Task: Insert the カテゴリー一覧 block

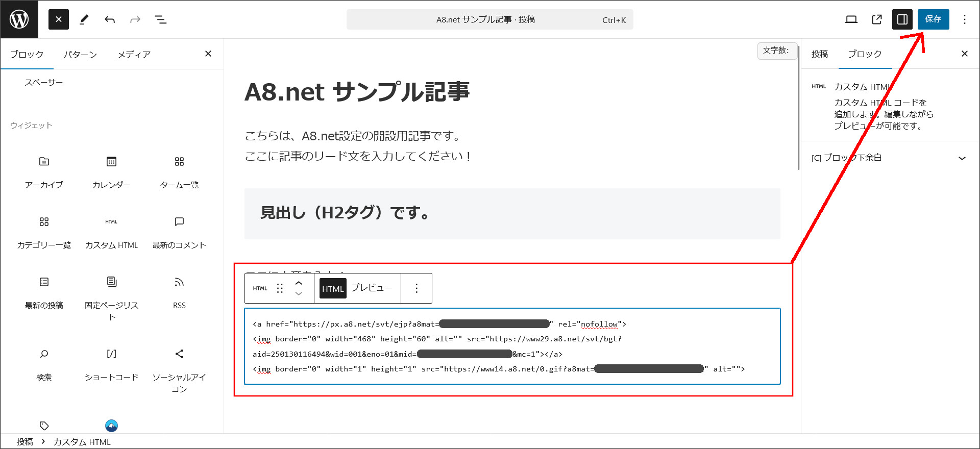Action: click(x=44, y=233)
